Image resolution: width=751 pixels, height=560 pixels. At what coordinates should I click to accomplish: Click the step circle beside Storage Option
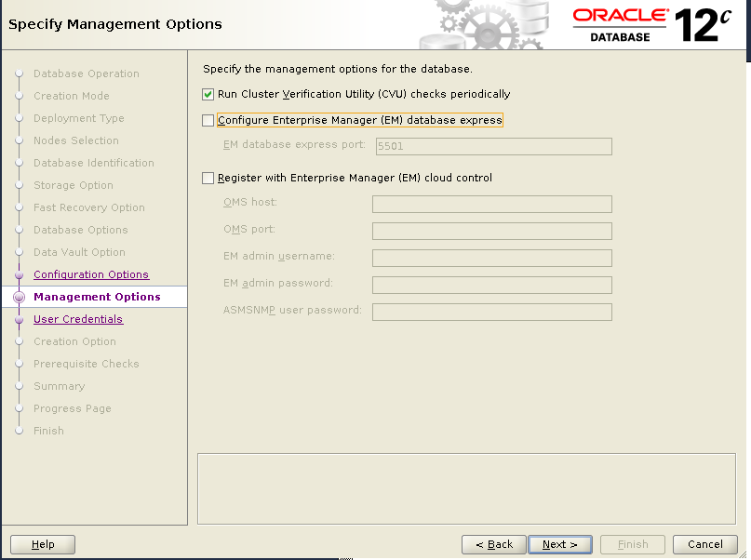[20, 185]
